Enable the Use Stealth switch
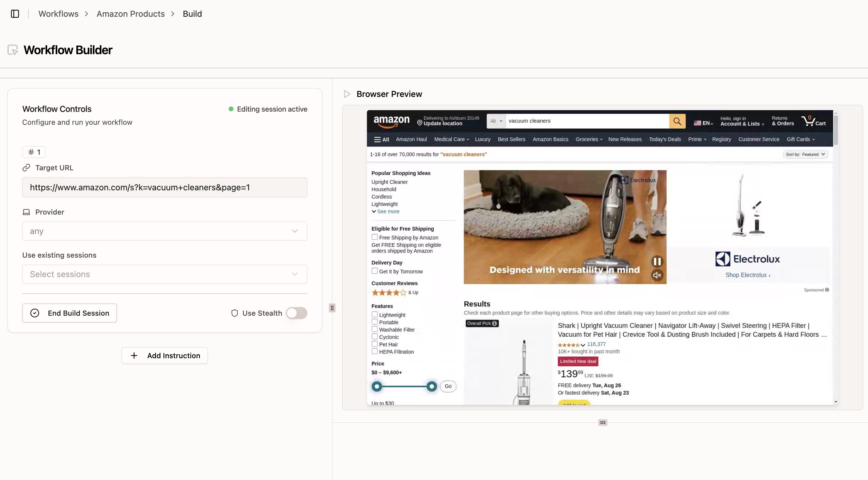 coord(296,313)
